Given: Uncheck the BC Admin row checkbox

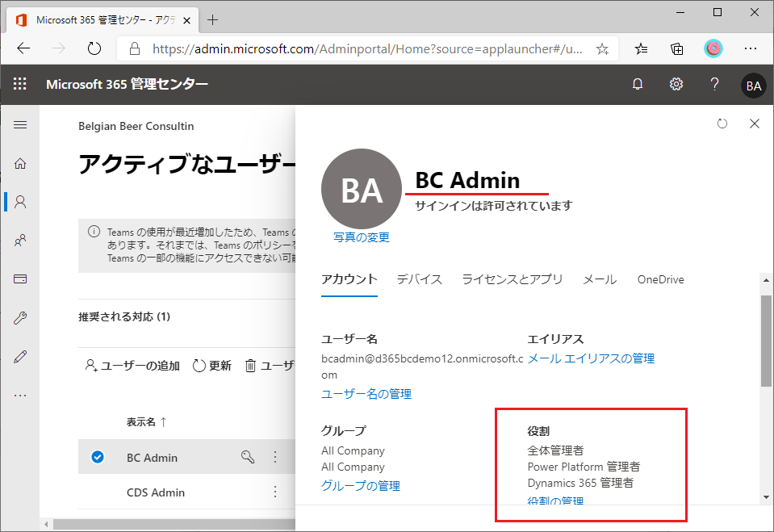Looking at the screenshot, I should coord(98,457).
